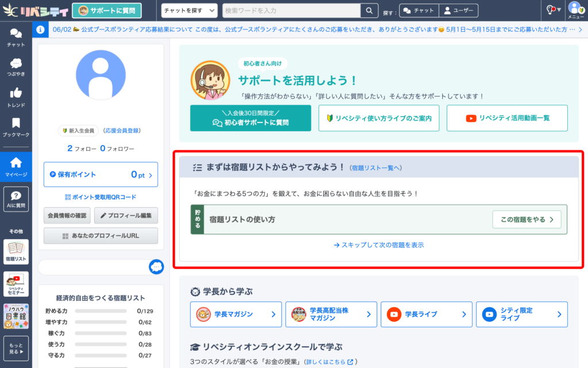Open Chat from the left sidebar
The height and width of the screenshot is (368, 588).
tap(16, 37)
